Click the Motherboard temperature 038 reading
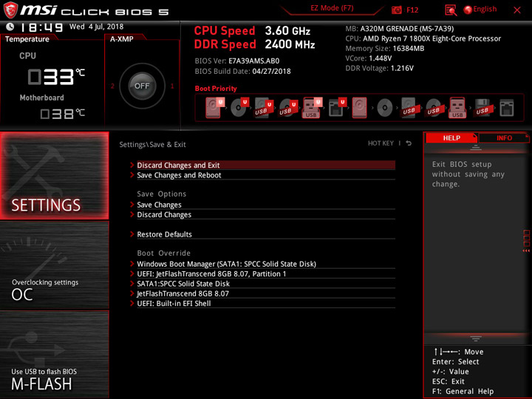 (x=62, y=114)
